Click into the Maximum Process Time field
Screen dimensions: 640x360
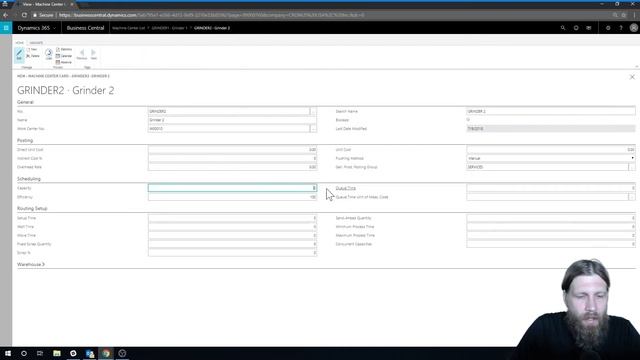[x=551, y=236]
